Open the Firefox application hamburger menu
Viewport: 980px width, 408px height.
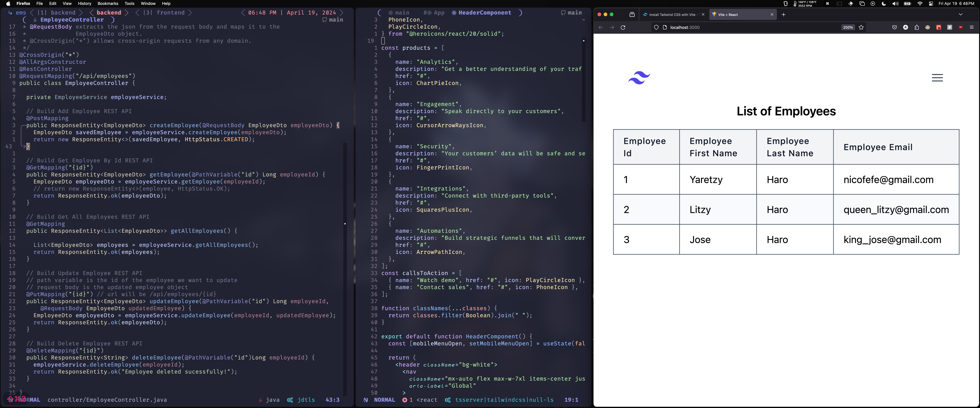coord(972,27)
